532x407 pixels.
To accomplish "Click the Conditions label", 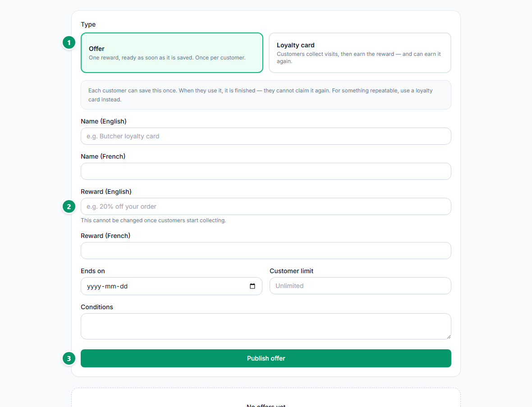I will click(x=97, y=307).
